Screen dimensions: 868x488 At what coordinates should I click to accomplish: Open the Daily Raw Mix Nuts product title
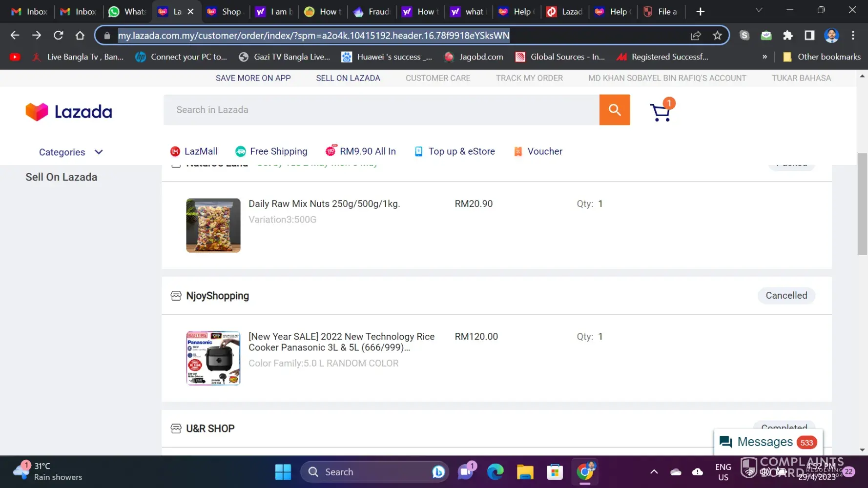[x=324, y=204]
